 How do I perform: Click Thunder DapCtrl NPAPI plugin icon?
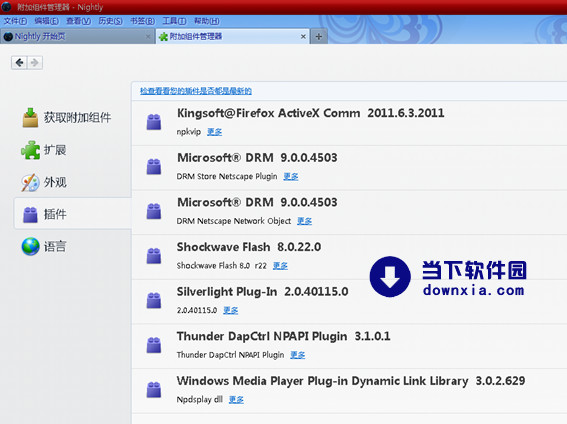click(x=154, y=345)
